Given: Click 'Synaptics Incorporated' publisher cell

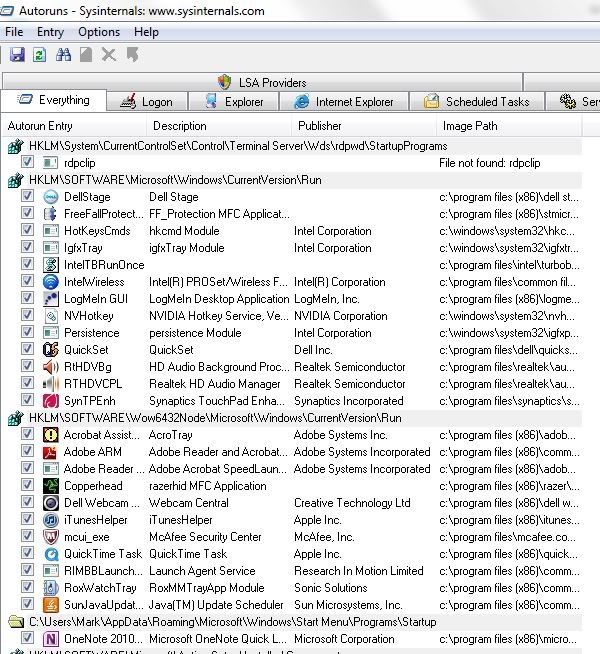Looking at the screenshot, I should 349,401.
